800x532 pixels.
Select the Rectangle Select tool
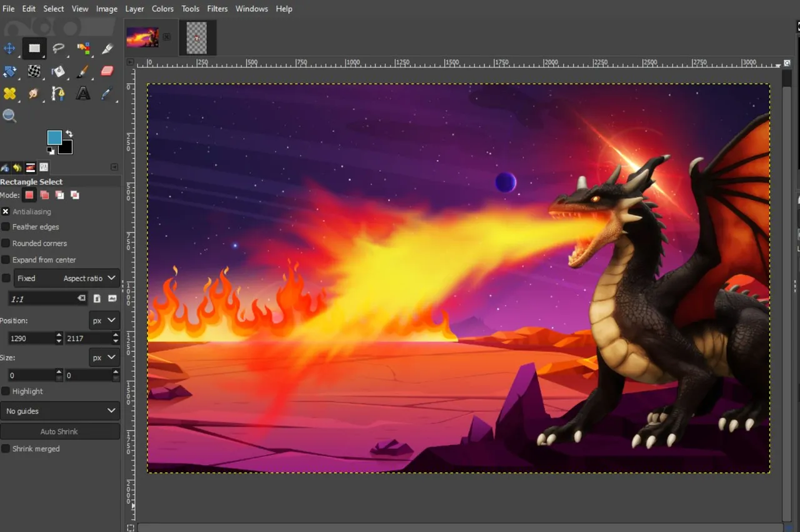pyautogui.click(x=34, y=48)
